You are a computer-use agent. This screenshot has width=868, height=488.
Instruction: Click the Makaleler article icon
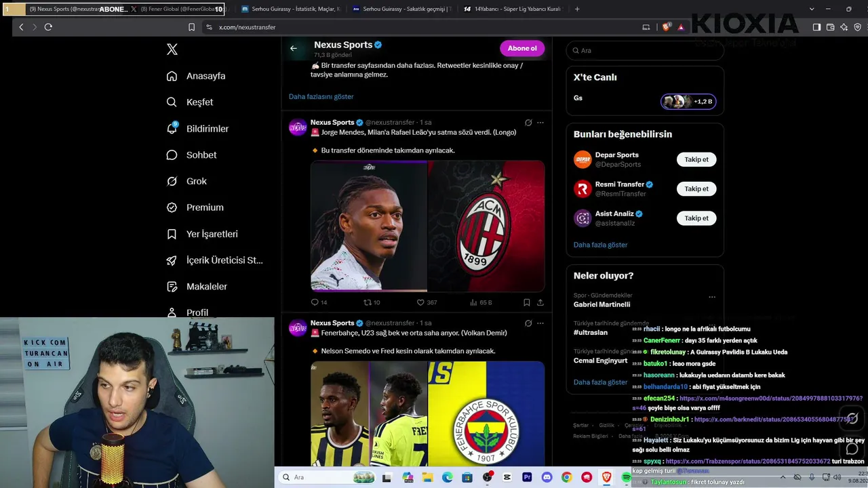172,287
